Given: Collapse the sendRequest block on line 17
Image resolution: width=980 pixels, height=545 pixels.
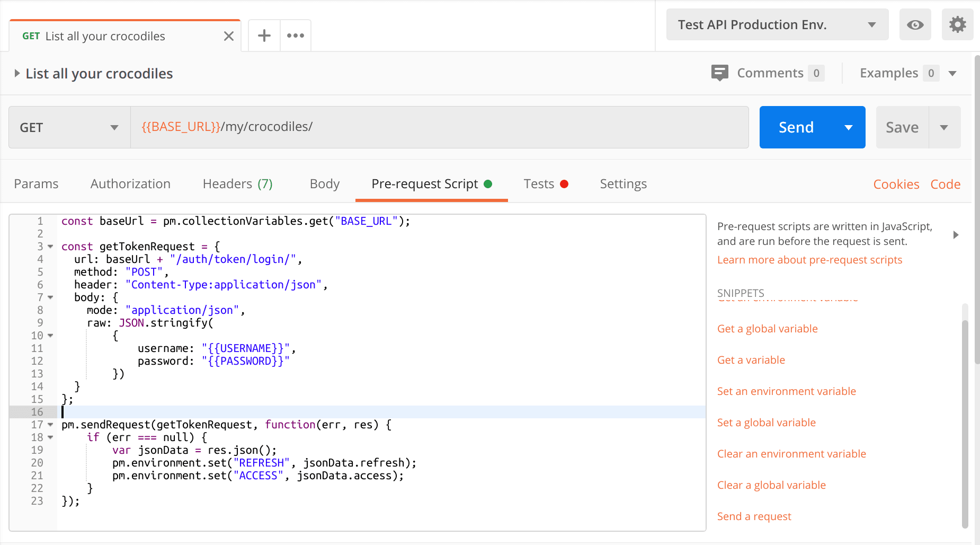Looking at the screenshot, I should coord(49,425).
